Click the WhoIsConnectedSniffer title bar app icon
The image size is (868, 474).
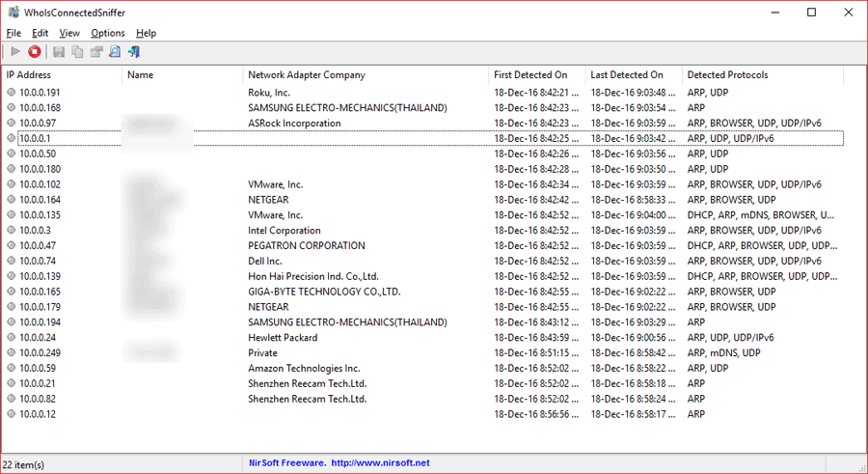coord(14,13)
